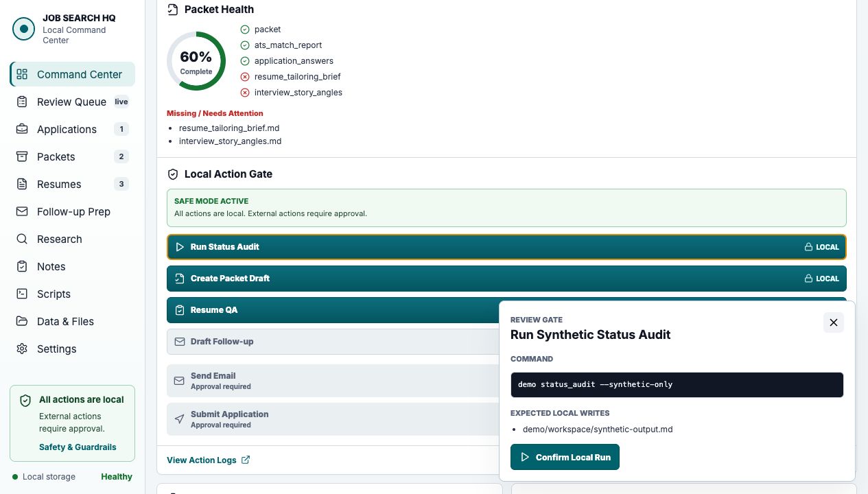Click the error icon beside resume_tailoring_brief
The height and width of the screenshot is (494, 868).
click(245, 77)
